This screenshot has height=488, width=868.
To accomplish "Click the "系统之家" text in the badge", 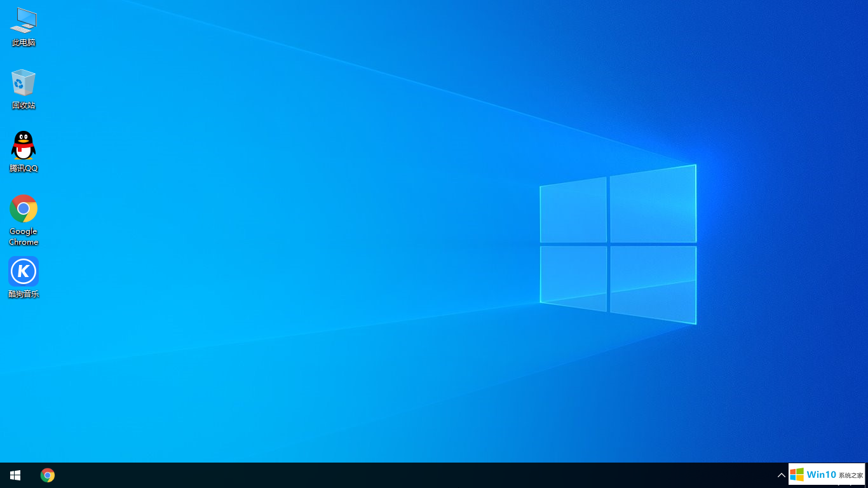I will pyautogui.click(x=851, y=475).
